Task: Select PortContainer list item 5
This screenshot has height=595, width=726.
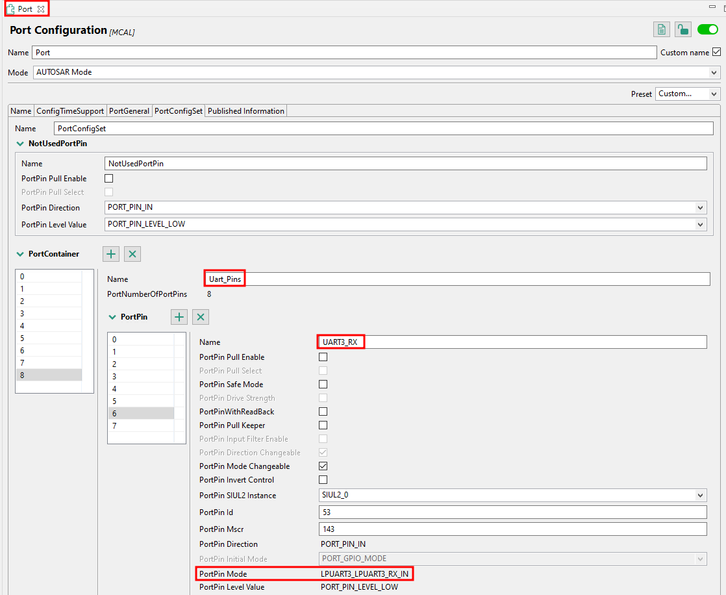Action: (x=49, y=338)
